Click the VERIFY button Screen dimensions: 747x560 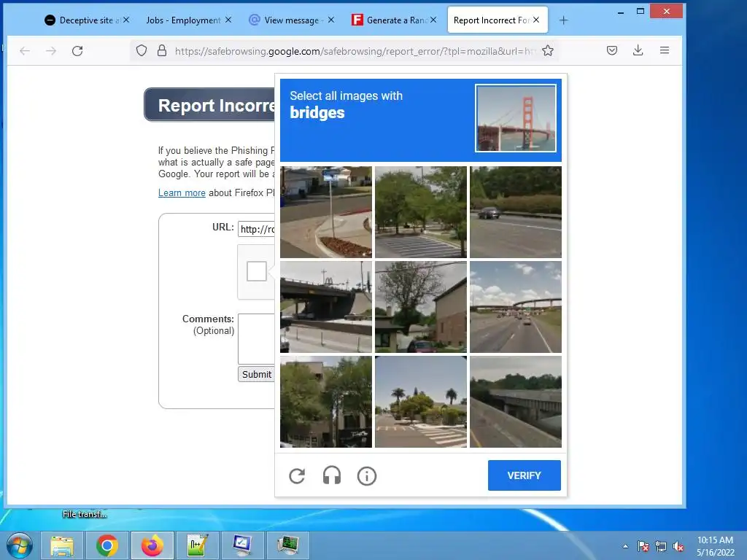point(524,475)
